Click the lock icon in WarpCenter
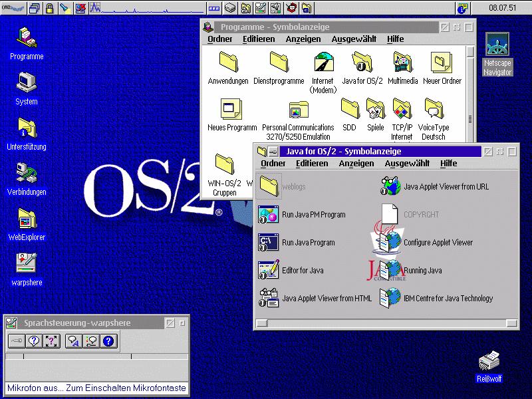Image resolution: width=532 pixels, height=399 pixels. 49,8
